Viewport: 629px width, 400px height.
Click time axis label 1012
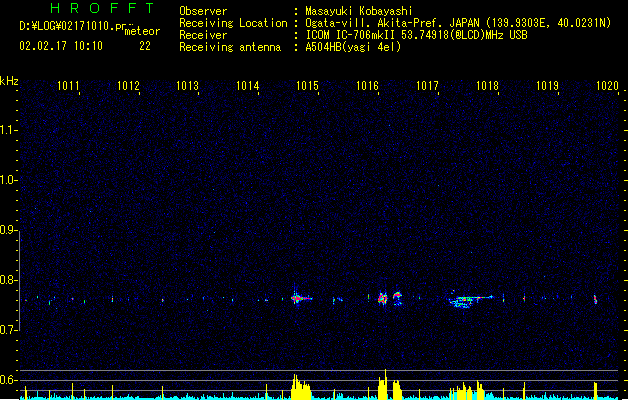128,86
